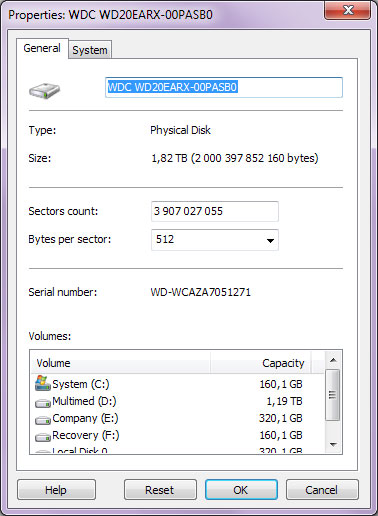Image resolution: width=378 pixels, height=516 pixels.
Task: Click the disk name input field
Action: 224,87
